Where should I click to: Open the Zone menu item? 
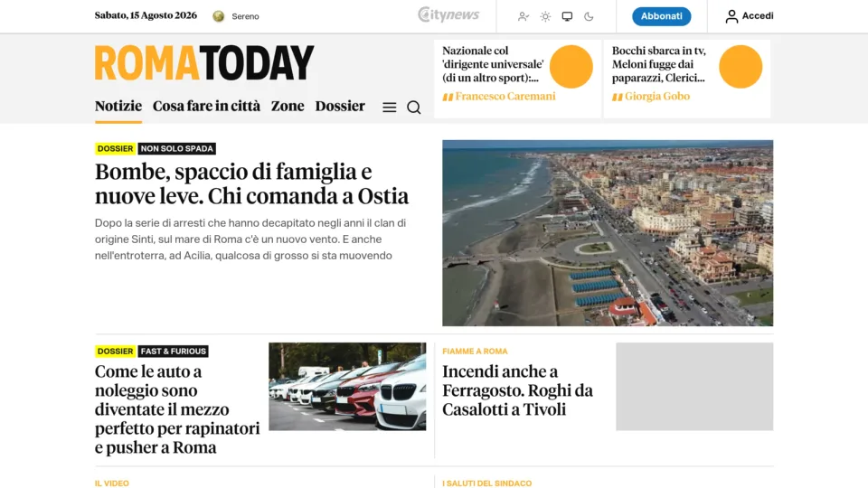[x=288, y=106]
